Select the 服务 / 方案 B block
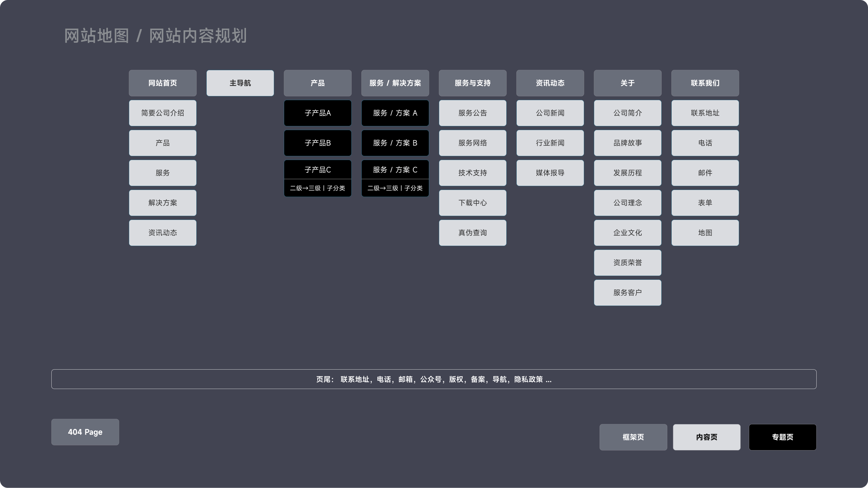The height and width of the screenshot is (488, 868). pos(395,143)
